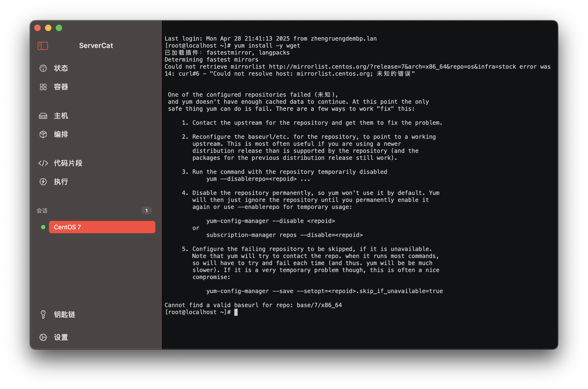
Task: Click the orchestration cube icon
Action: (43, 134)
